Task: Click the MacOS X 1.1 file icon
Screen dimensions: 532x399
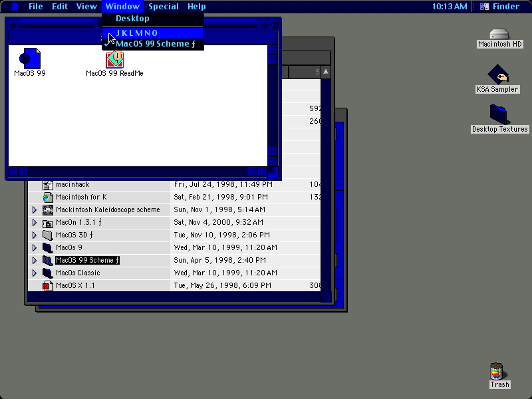Action: point(47,286)
